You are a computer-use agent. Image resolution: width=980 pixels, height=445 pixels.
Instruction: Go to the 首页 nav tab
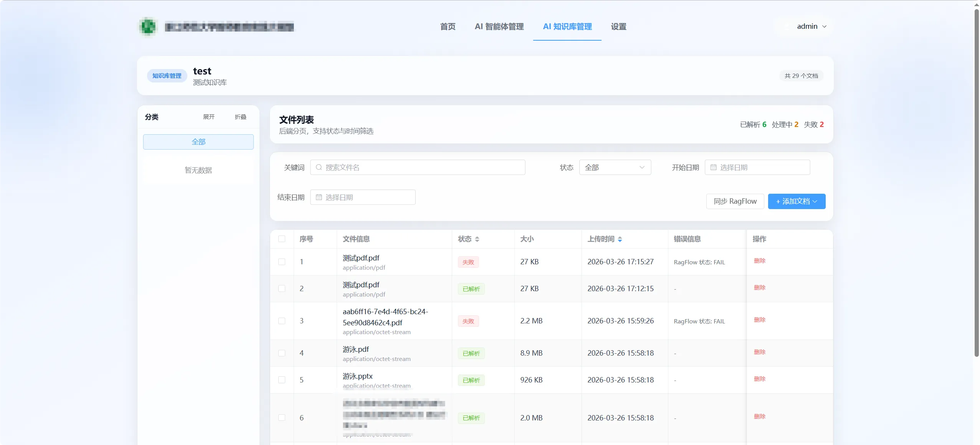point(448,26)
